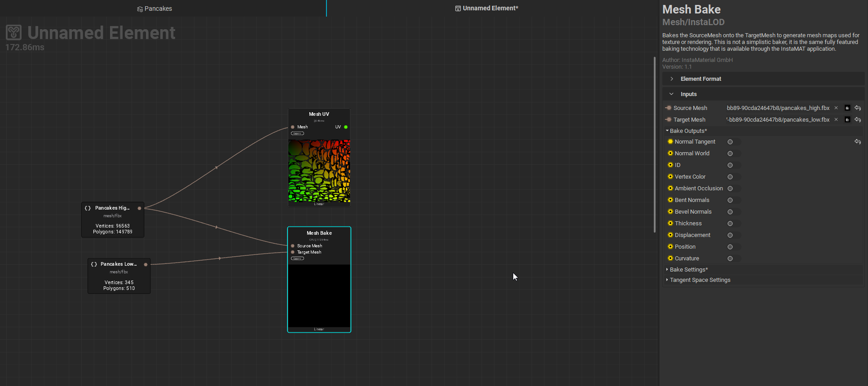Viewport: 868px width, 386px height.
Task: Click the Normal Tangent reset arrow
Action: pos(858,142)
